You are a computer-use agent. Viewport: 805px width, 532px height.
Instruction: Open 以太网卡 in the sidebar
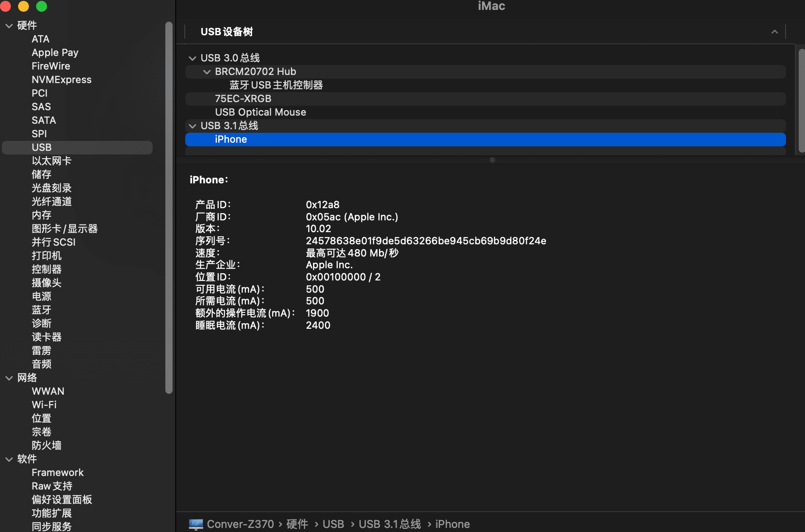pyautogui.click(x=51, y=161)
